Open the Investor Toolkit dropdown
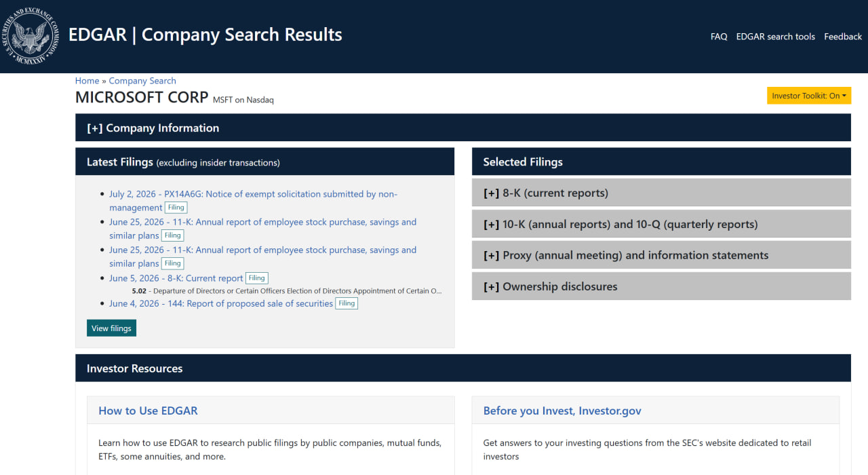This screenshot has width=868, height=475. pyautogui.click(x=809, y=96)
